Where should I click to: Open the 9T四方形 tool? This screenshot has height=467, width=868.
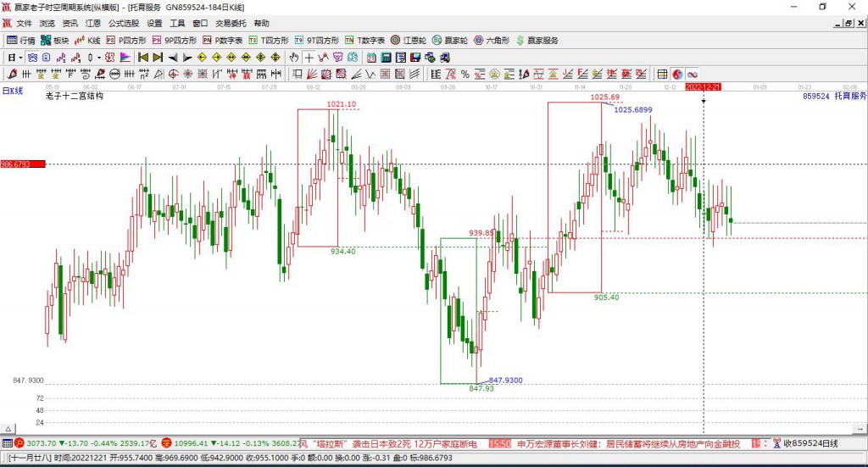click(316, 41)
